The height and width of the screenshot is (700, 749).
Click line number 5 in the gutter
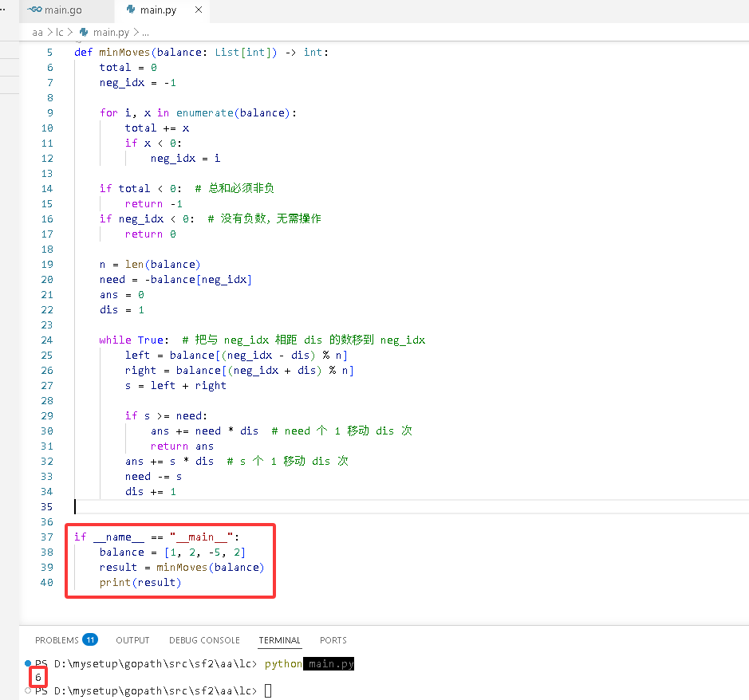coord(49,53)
